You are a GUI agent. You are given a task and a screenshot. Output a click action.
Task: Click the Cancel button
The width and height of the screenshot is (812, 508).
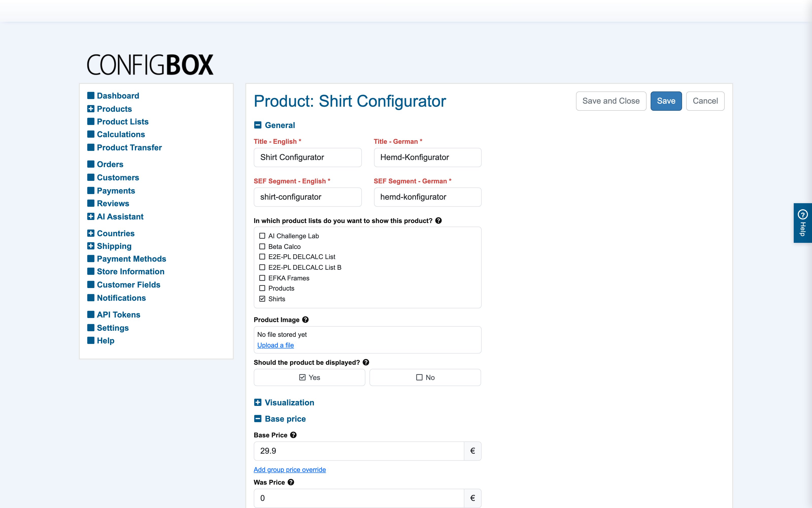[x=705, y=101]
